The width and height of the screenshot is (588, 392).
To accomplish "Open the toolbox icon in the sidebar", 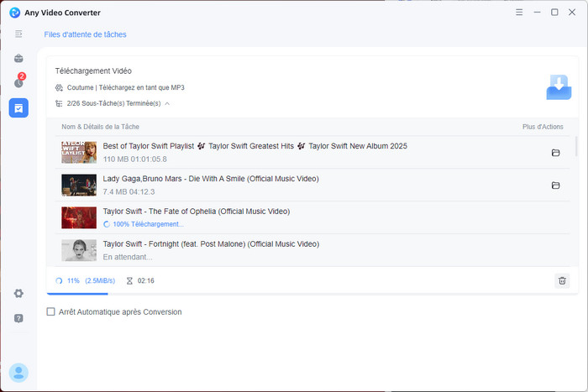I will click(18, 59).
